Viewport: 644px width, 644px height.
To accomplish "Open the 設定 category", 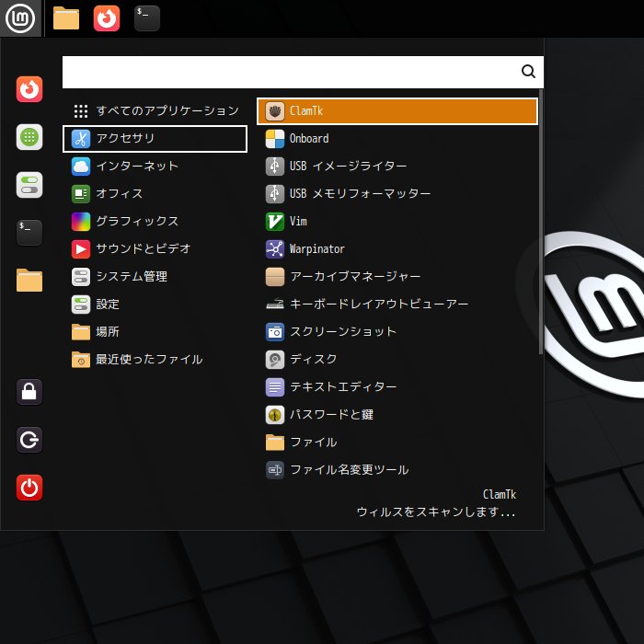I will [155, 305].
